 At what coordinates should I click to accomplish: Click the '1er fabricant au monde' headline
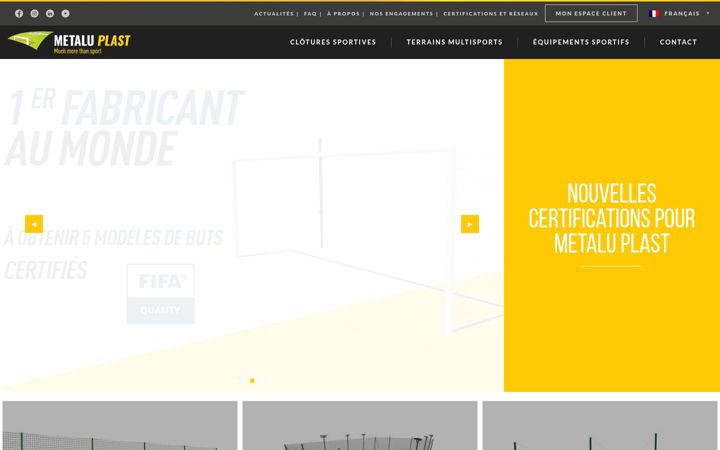123,128
